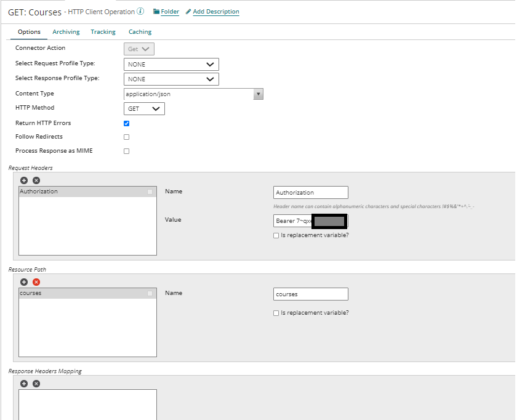Open the Folder link
This screenshot has width=530, height=420.
pyautogui.click(x=166, y=11)
